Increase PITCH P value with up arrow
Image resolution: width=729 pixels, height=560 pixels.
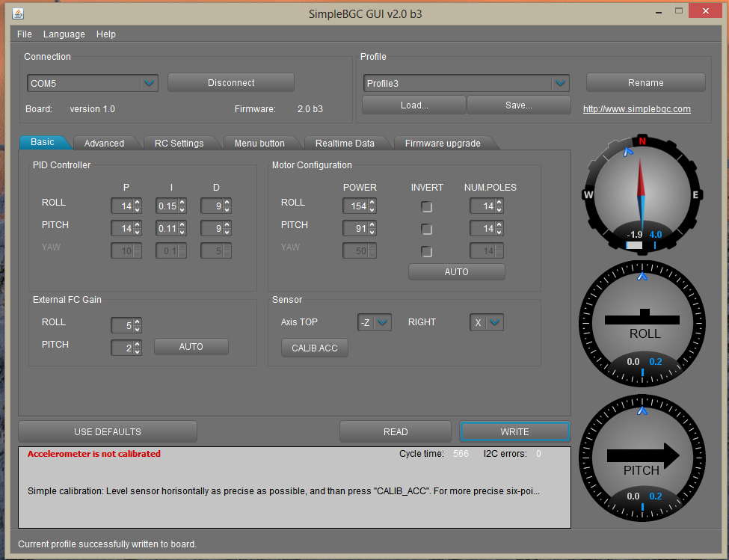click(x=137, y=224)
